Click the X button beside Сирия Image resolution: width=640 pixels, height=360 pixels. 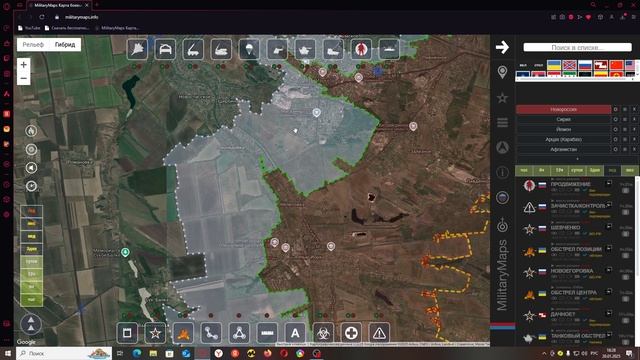pos(634,119)
